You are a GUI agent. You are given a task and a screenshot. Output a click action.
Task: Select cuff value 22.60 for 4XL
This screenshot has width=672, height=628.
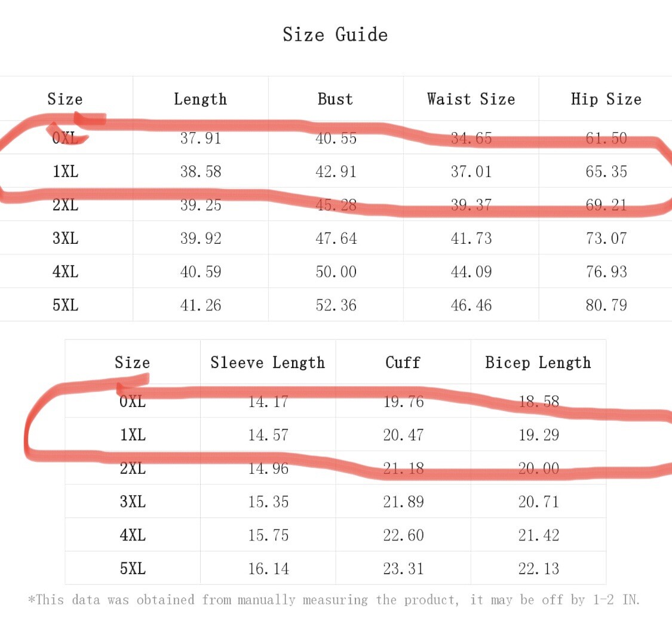tap(403, 535)
